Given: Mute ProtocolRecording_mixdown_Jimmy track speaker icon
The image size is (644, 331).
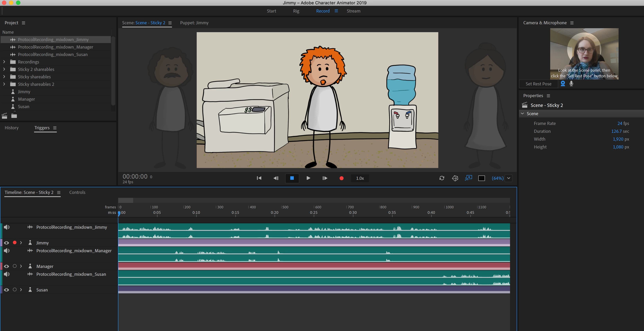Looking at the screenshot, I should pyautogui.click(x=7, y=227).
